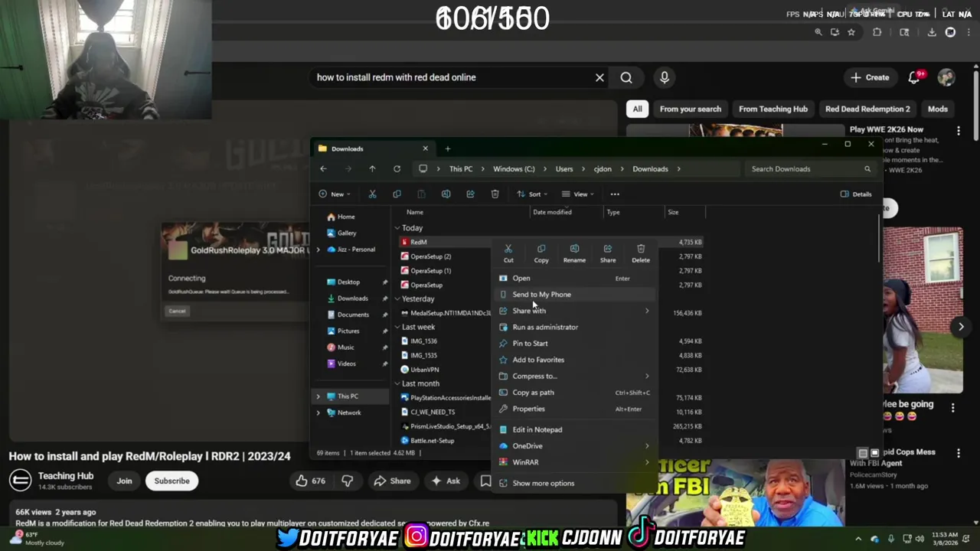Viewport: 980px width, 551px height.
Task: Click Users in the address breadcrumb
Action: coord(564,169)
